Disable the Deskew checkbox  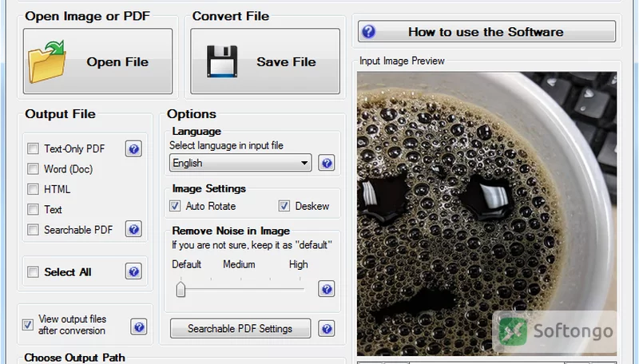pyautogui.click(x=284, y=206)
